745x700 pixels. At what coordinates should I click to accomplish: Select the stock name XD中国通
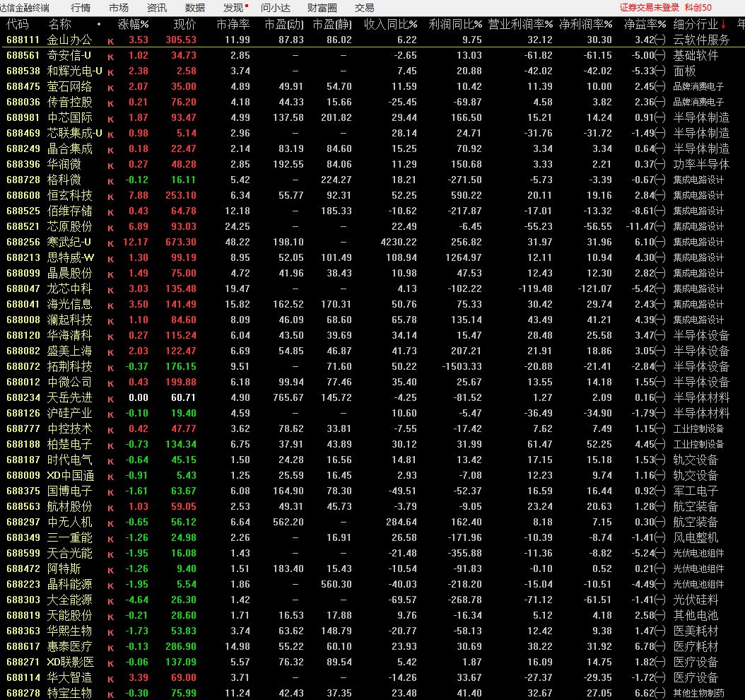point(70,475)
